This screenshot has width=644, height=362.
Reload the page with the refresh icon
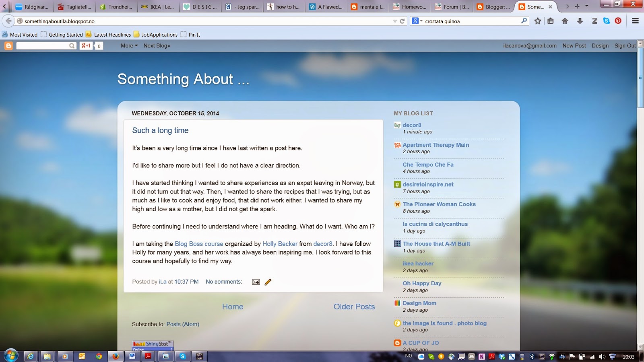(402, 21)
